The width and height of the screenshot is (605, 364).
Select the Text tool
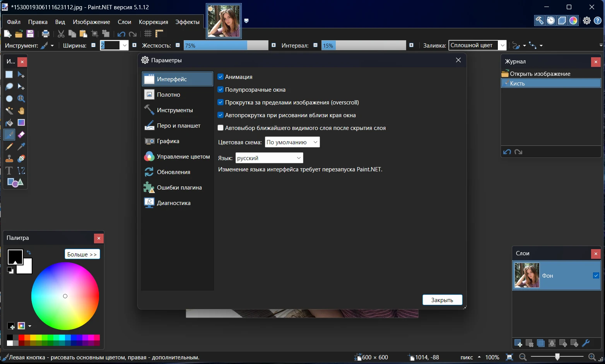(9, 171)
